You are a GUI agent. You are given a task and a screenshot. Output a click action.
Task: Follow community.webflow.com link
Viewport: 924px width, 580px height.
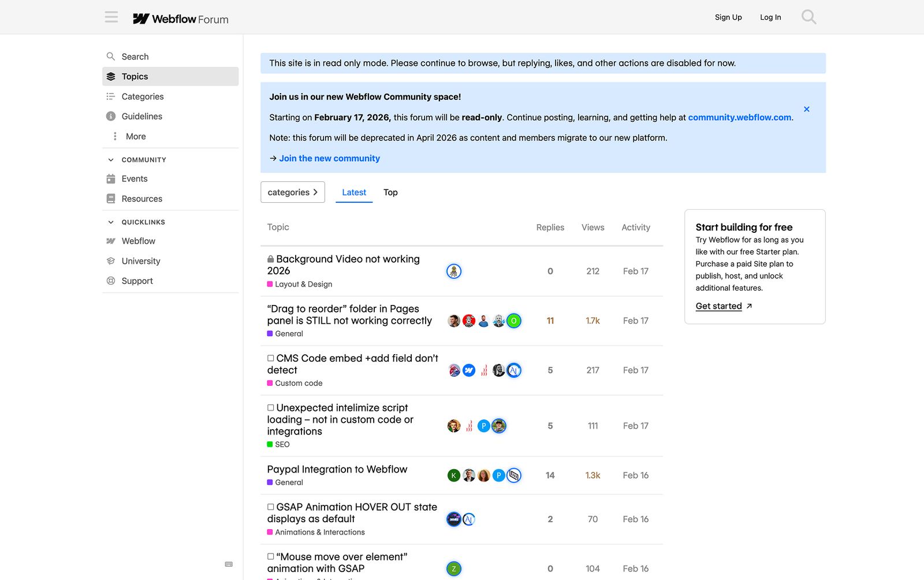click(x=740, y=117)
